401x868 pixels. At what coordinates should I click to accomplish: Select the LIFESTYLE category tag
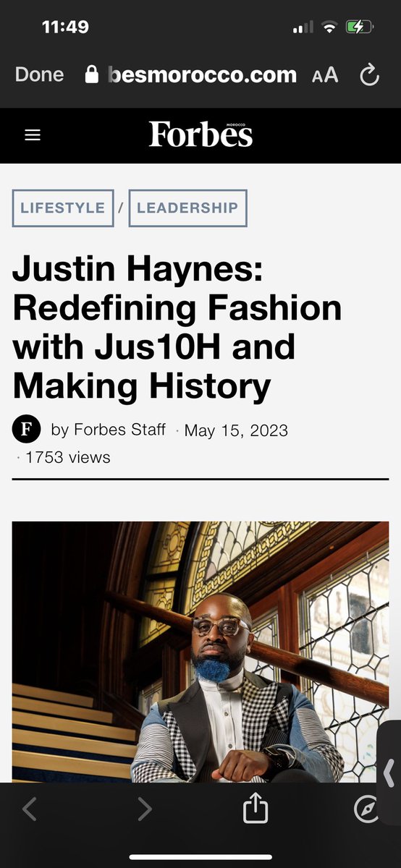coord(63,208)
